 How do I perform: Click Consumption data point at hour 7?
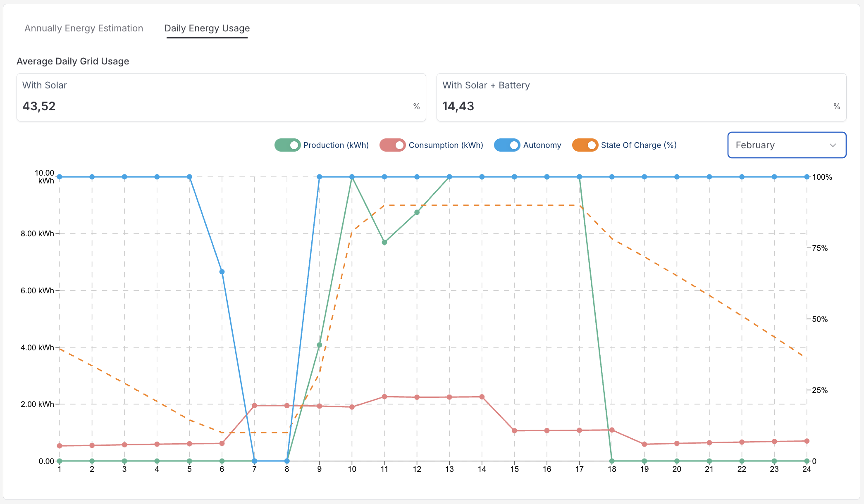(x=254, y=406)
